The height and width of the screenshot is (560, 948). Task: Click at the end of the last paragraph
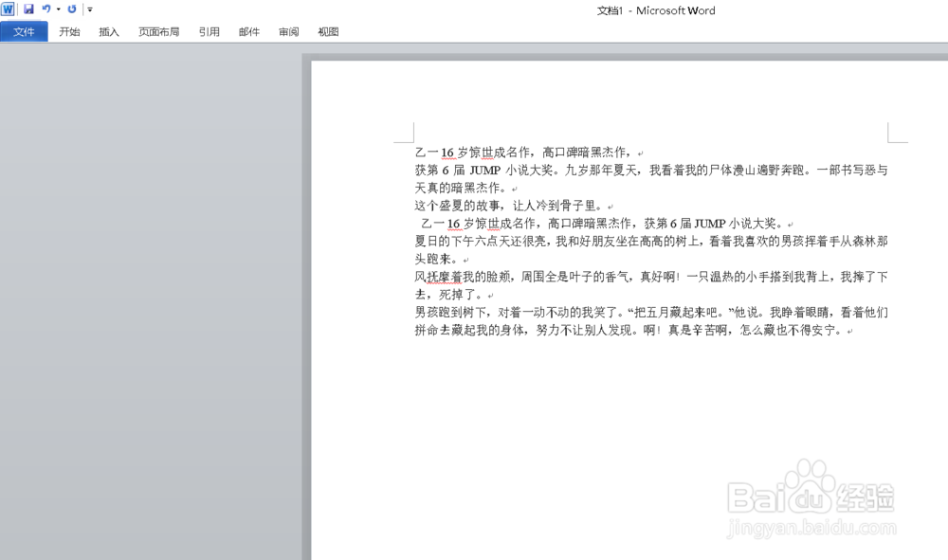[x=850, y=331]
